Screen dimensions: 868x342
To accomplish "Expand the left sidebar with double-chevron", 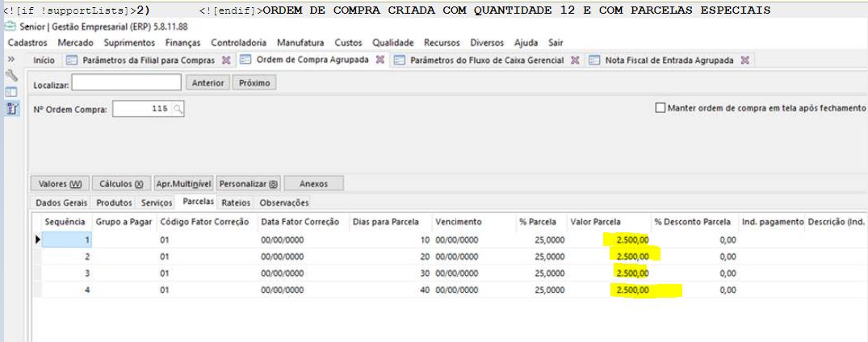I will pos(11,60).
